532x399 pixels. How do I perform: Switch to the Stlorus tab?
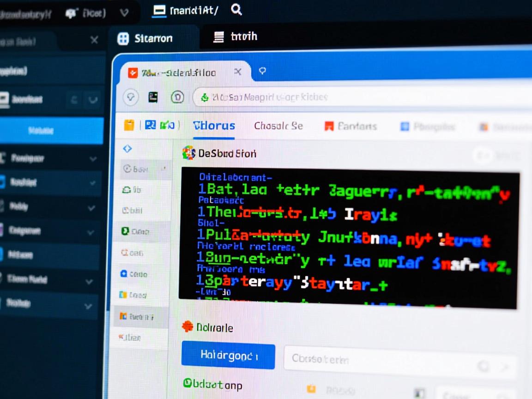click(214, 126)
